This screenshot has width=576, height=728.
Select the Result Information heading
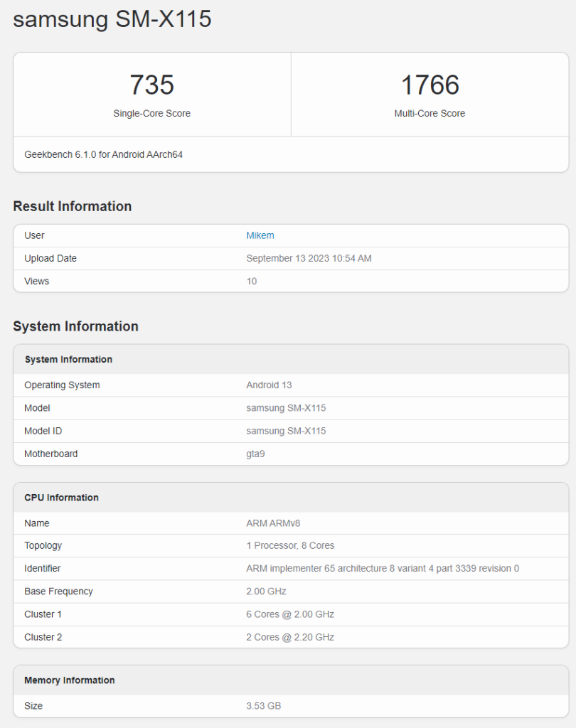pyautogui.click(x=72, y=206)
